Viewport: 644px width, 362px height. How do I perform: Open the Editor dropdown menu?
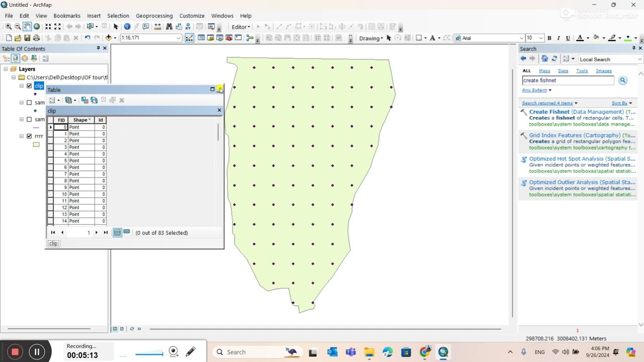coord(240,27)
